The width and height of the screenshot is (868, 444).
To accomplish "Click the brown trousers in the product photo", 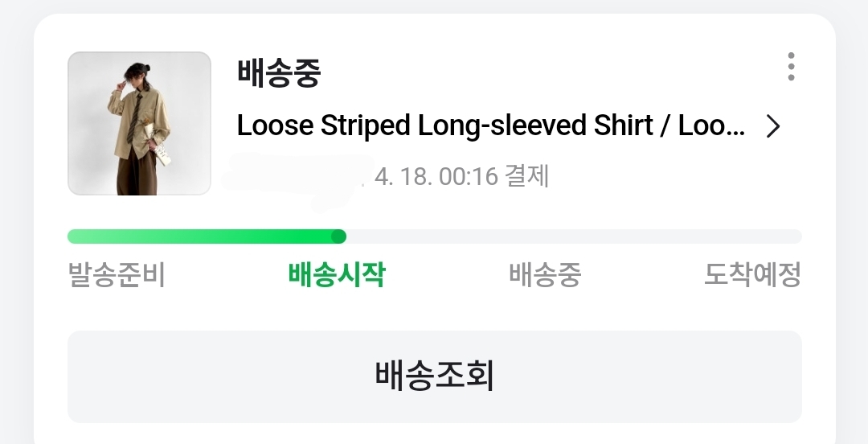I will click(x=137, y=173).
